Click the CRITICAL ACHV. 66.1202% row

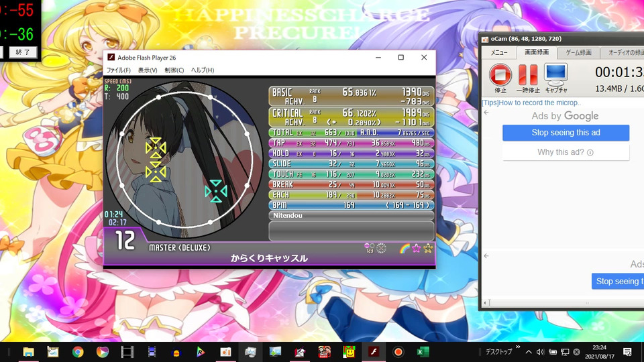click(x=352, y=117)
